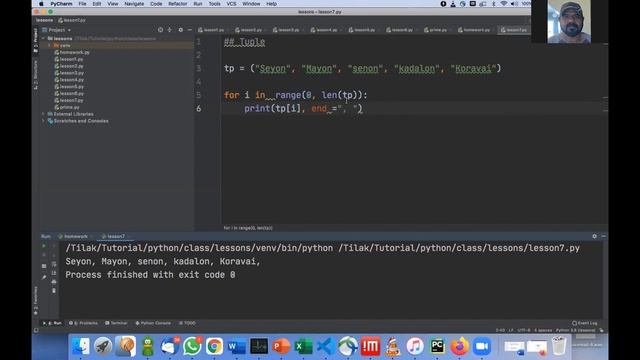Viewport: 640px width, 360px height.
Task: Toggle the Favorites side tool button
Action: (36, 300)
